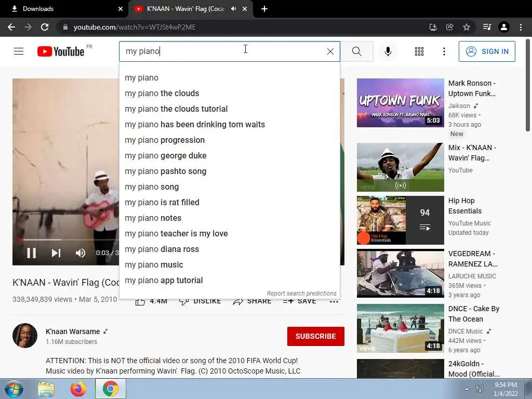Share this page from address bar
Viewport: 532px width, 399px height.
[449, 27]
